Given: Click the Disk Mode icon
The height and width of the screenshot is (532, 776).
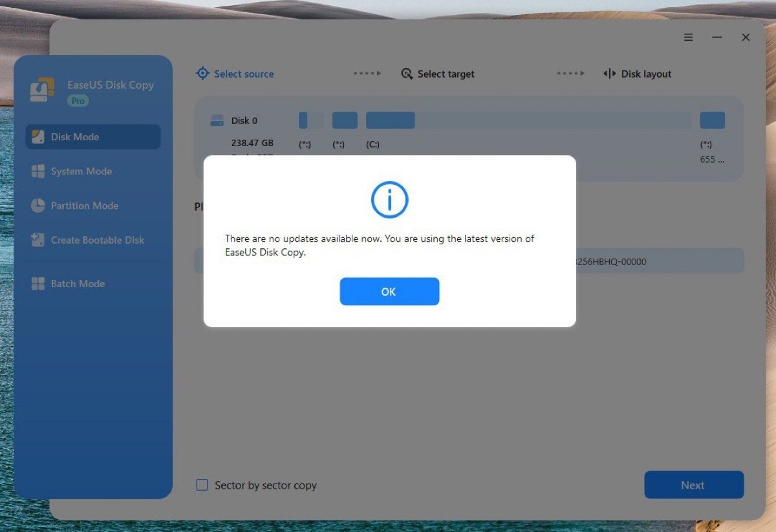Looking at the screenshot, I should tap(38, 137).
